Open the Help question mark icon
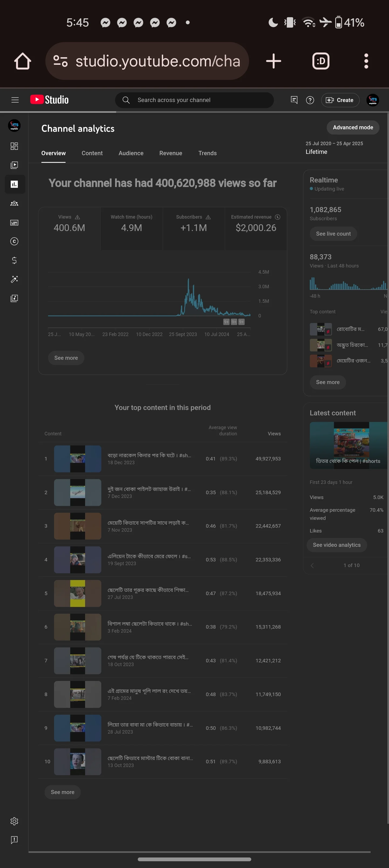The image size is (389, 868). click(310, 100)
